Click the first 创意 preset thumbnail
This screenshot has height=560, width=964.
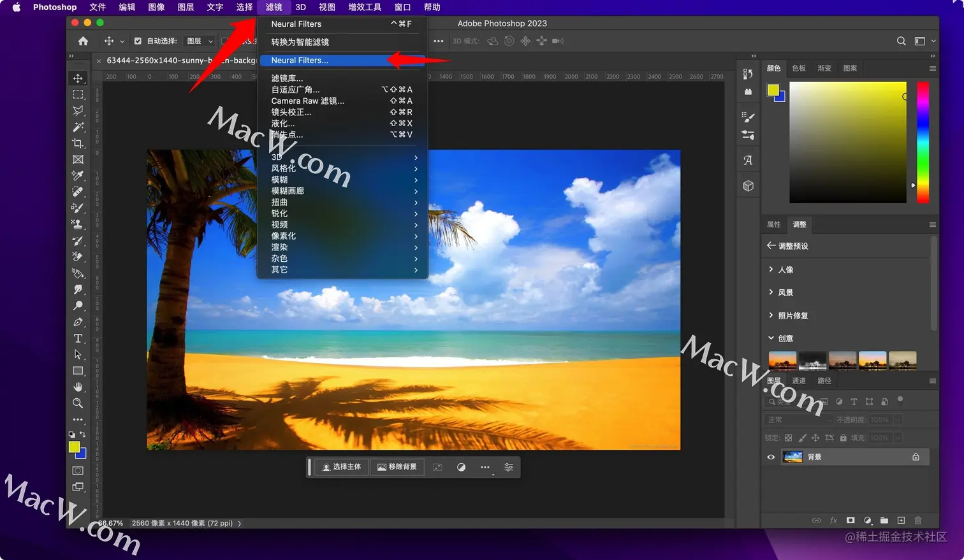coord(782,361)
